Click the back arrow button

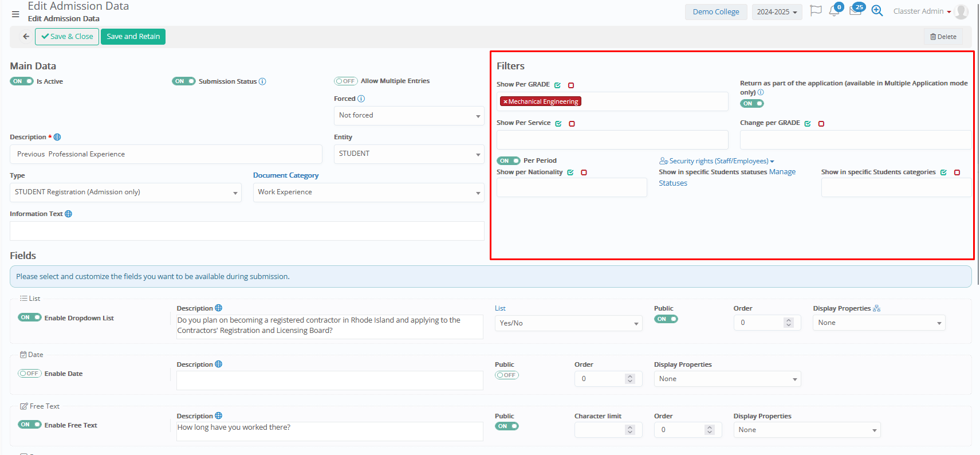26,37
